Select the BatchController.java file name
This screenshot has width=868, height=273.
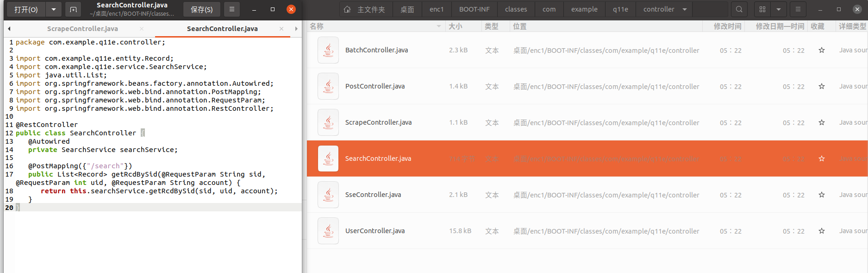[376, 50]
